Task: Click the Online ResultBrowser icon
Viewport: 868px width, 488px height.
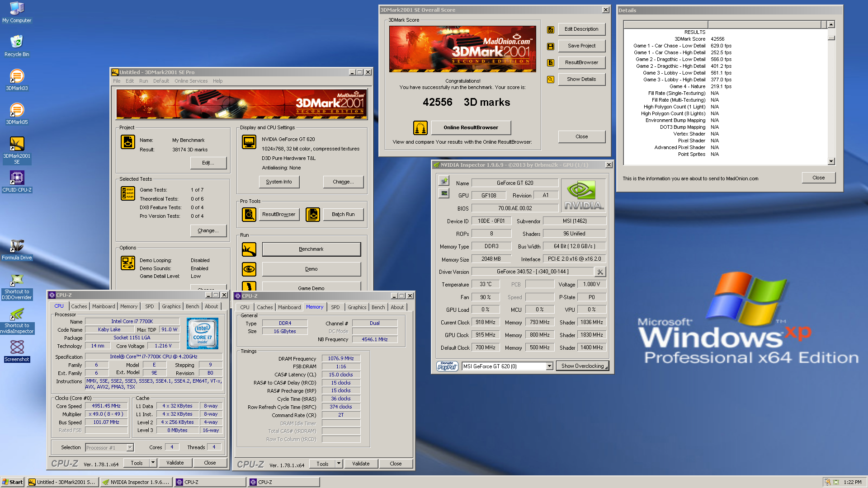Action: 420,128
